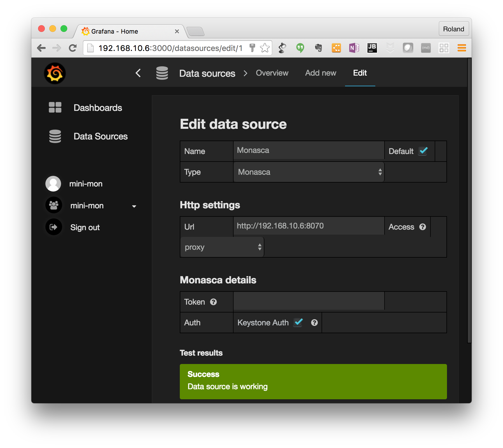Click the database icon beside Data sources header
Screen dimensions: 503x448
pos(162,73)
